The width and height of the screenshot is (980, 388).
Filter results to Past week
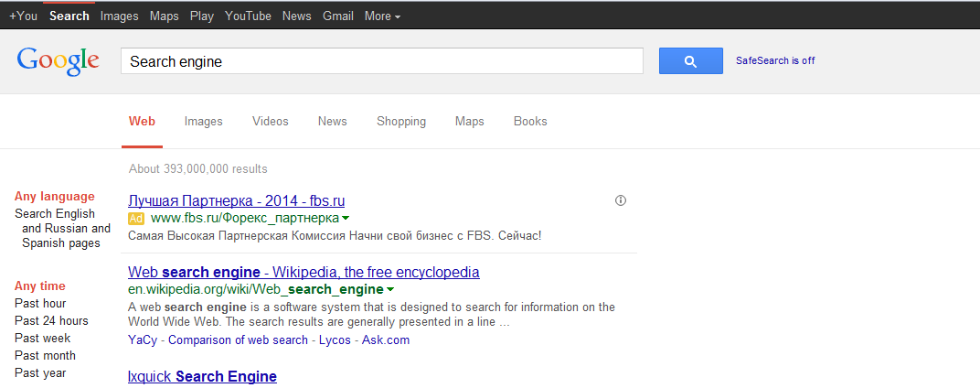tap(42, 339)
